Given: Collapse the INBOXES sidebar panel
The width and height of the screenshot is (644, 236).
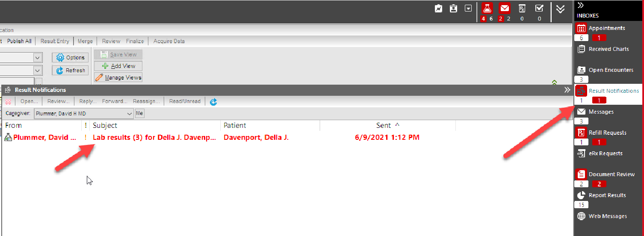Looking at the screenshot, I should click(580, 5).
